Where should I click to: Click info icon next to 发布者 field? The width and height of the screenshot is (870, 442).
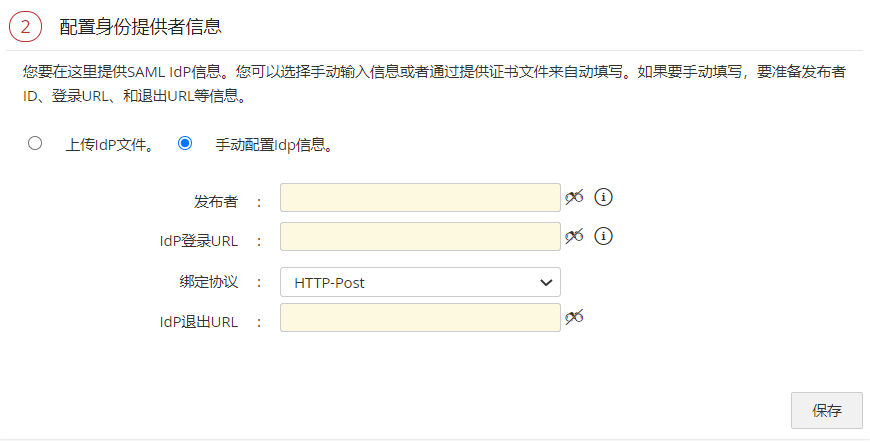pos(603,197)
